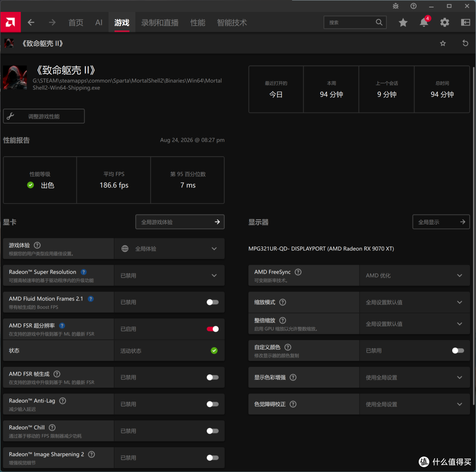The width and height of the screenshot is (476, 472).
Task: Expand 游戏体验 全局体验 dropdown
Action: point(169,249)
